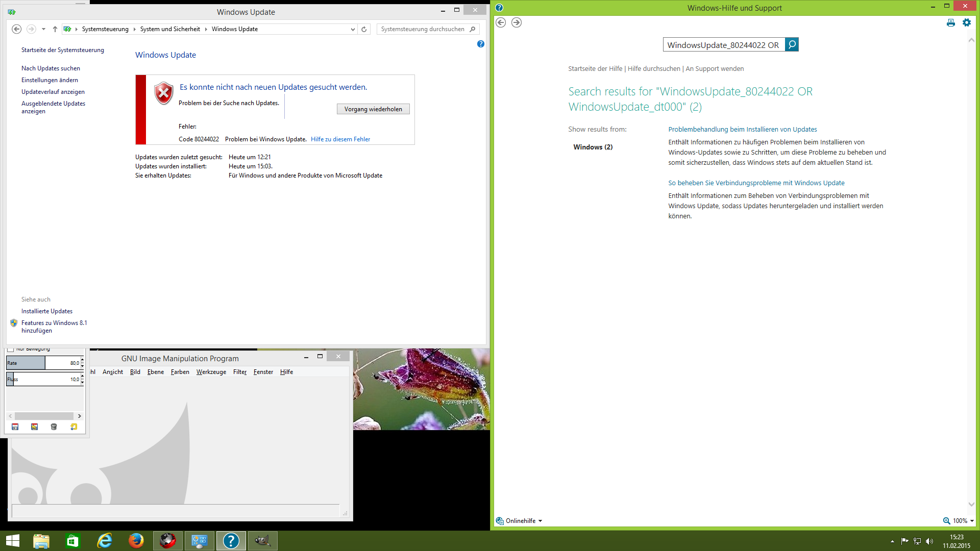Open Firefox from the taskbar
Viewport: 980px width, 551px height.
click(136, 540)
